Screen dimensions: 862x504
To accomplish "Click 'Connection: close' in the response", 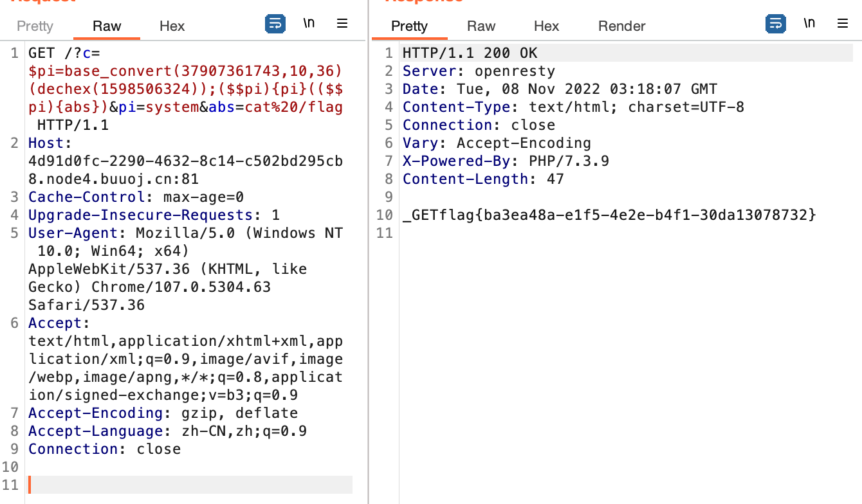I will [479, 125].
